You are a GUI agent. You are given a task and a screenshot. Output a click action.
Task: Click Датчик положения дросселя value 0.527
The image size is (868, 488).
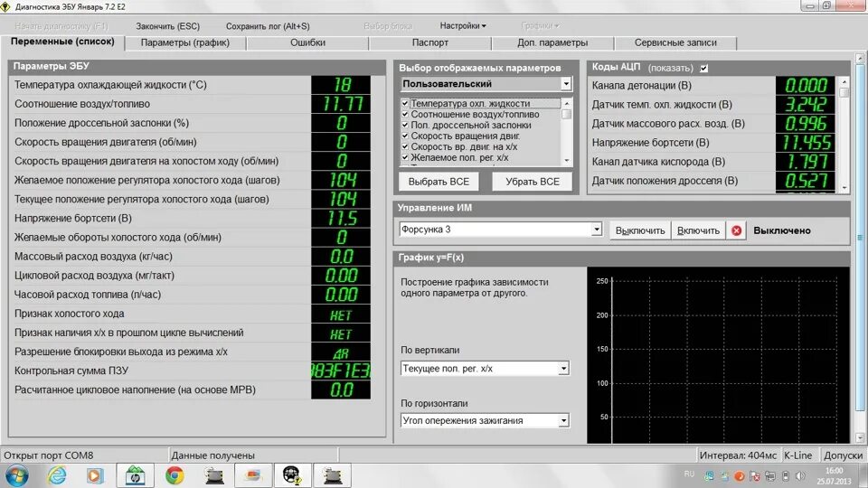pyautogui.click(x=806, y=181)
